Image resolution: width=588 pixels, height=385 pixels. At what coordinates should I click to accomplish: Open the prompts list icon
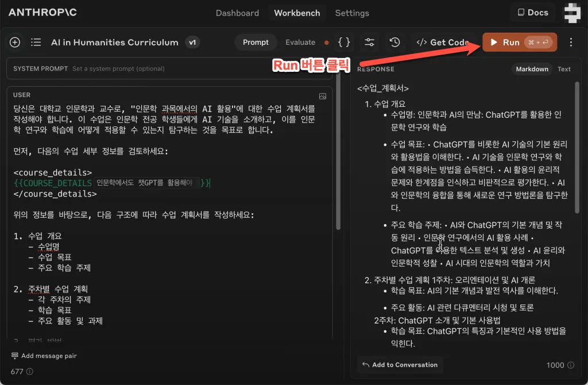click(x=36, y=42)
